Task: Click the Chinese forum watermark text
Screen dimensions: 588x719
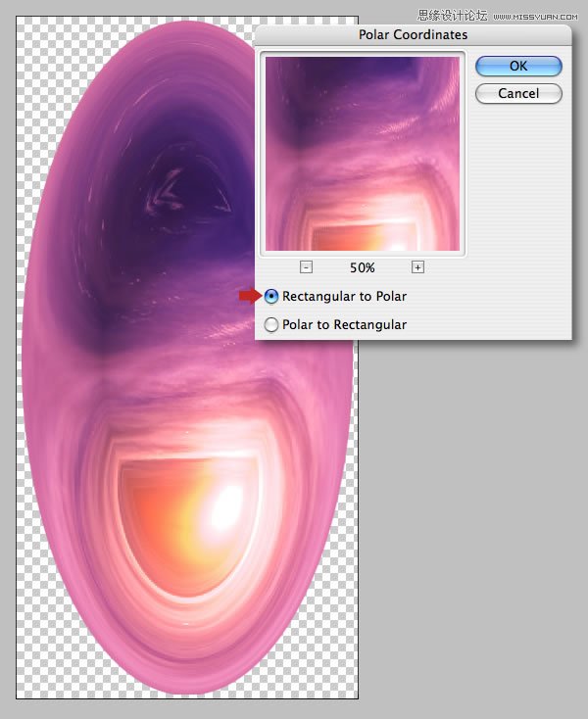Action: (x=453, y=16)
